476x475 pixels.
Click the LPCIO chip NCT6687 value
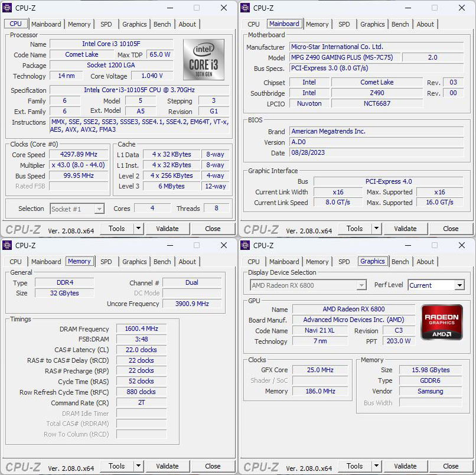[x=377, y=103]
